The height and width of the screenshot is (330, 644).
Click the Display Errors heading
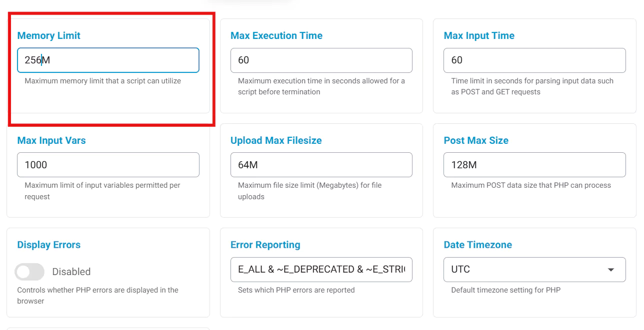48,245
